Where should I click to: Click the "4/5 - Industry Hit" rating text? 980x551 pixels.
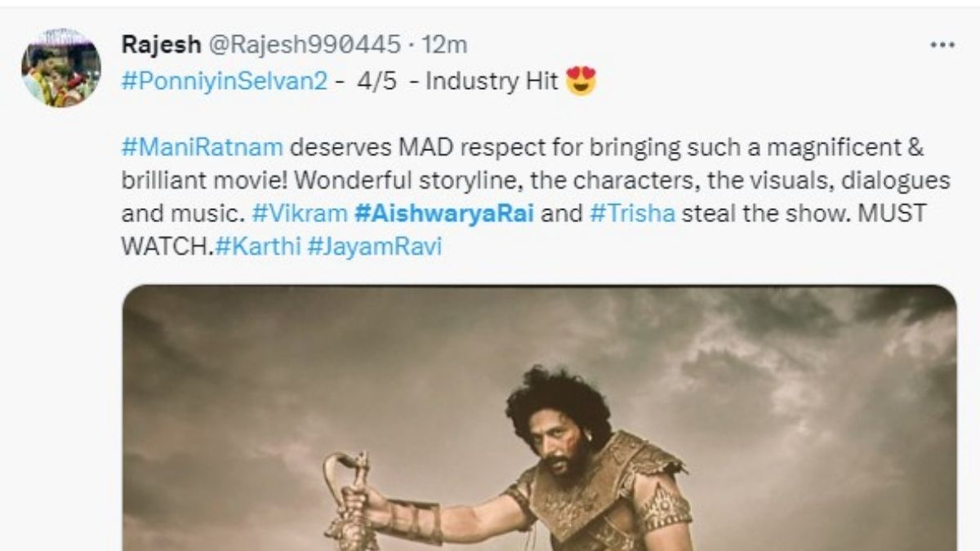[x=457, y=82]
